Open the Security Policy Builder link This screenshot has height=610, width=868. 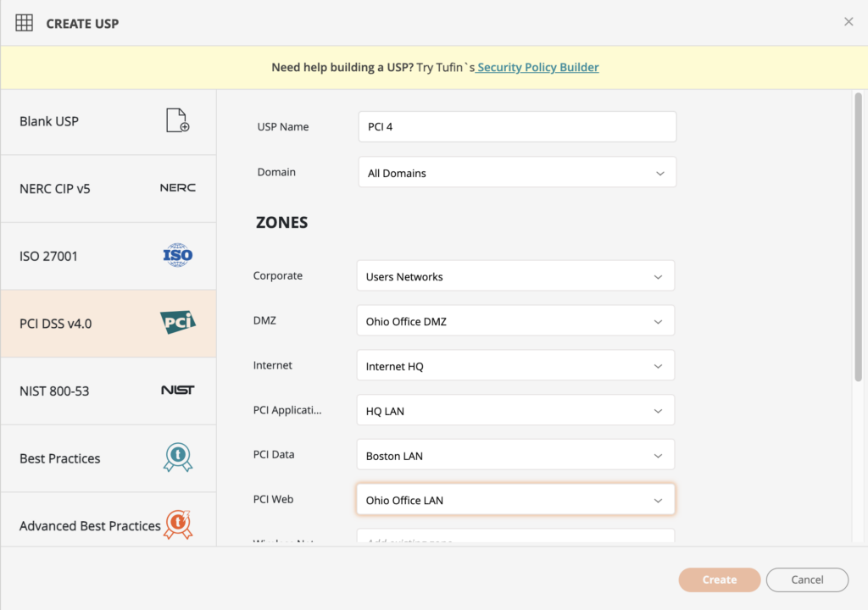point(537,68)
